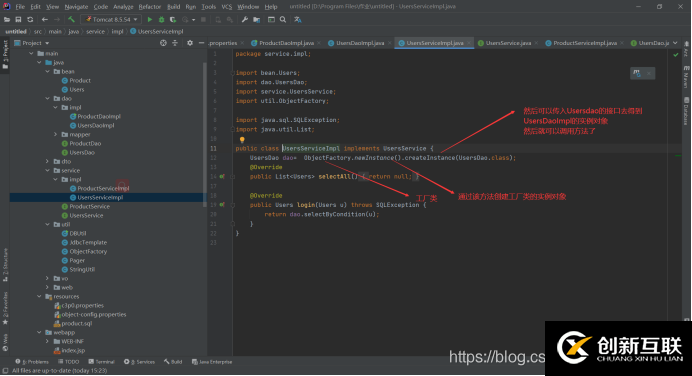This screenshot has width=692, height=376.
Task: Collapse all in Project panel
Action: [x=175, y=43]
